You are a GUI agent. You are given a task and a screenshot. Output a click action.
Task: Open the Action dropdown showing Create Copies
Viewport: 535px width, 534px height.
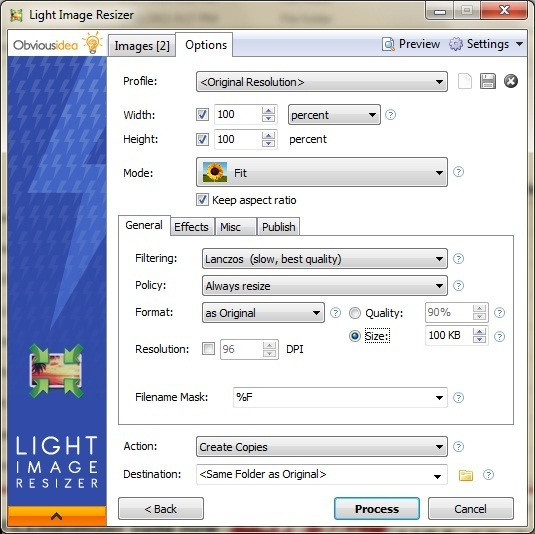pos(322,447)
